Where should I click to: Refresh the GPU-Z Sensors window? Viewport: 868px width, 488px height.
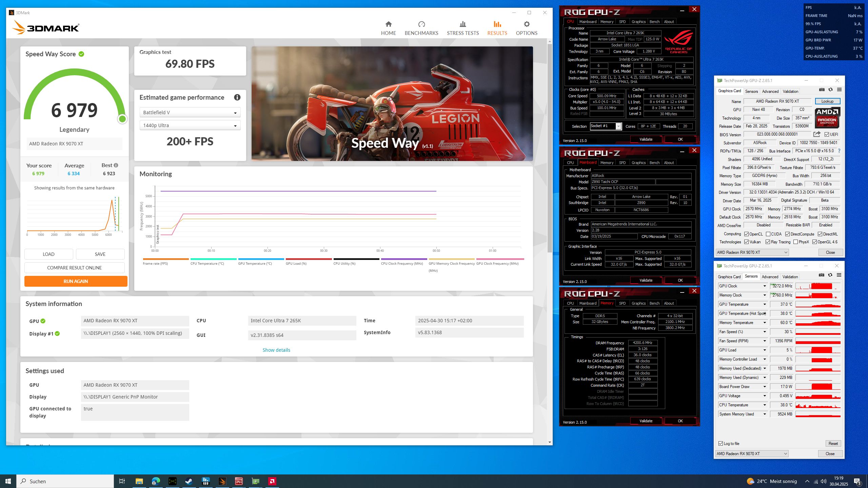click(830, 275)
